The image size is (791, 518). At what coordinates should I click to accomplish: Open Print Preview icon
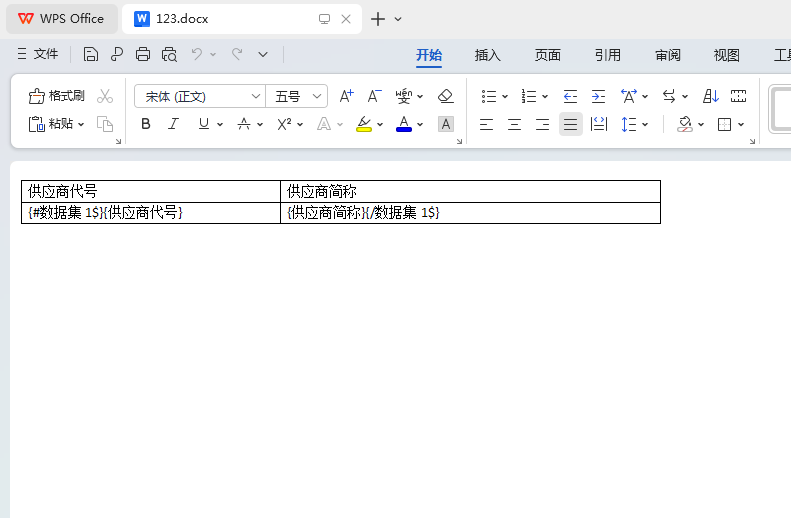point(169,54)
